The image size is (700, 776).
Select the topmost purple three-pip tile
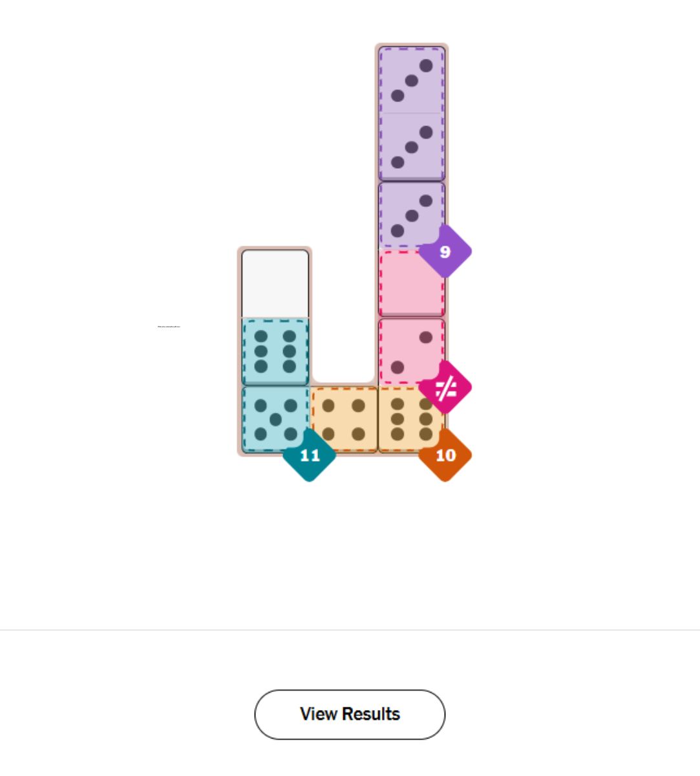click(411, 81)
